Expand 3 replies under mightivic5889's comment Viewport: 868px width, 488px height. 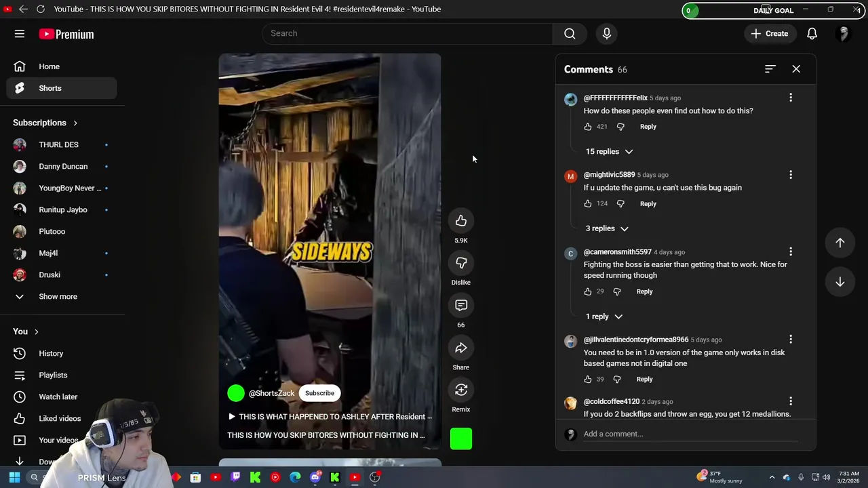(x=607, y=228)
